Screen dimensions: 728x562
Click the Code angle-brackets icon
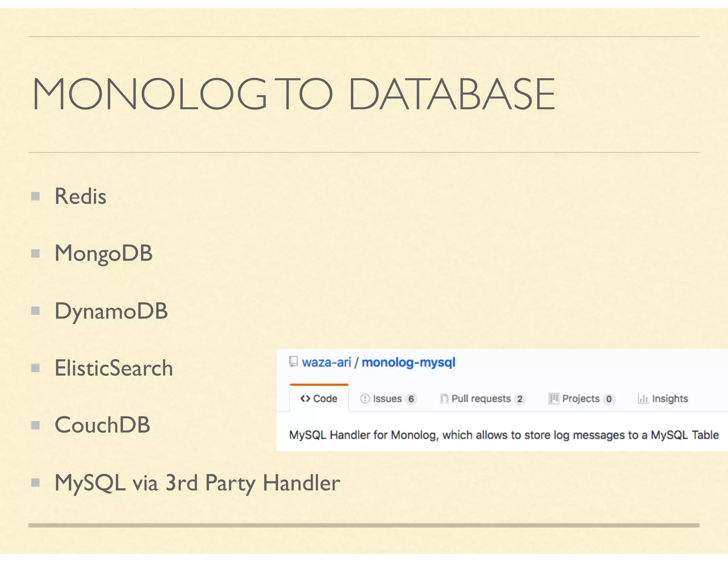pos(305,399)
